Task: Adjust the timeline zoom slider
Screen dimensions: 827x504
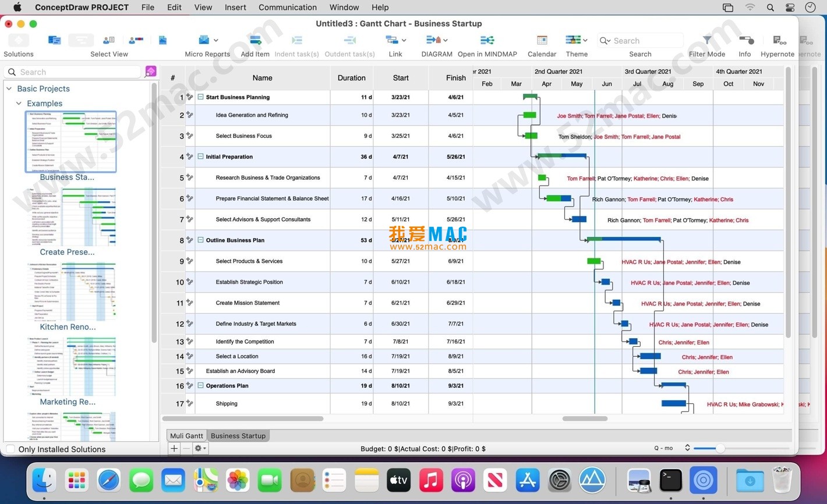Action: 720,448
